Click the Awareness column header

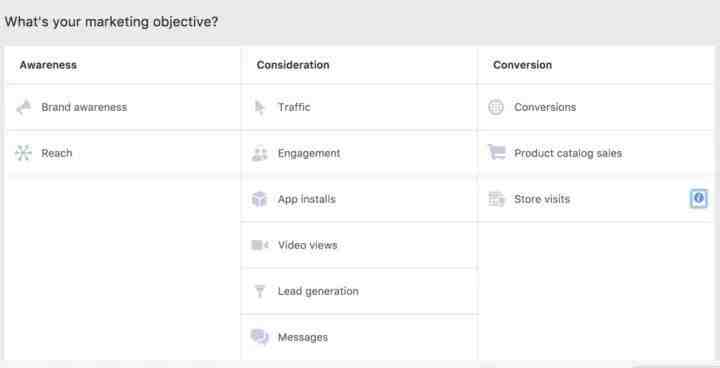point(48,65)
